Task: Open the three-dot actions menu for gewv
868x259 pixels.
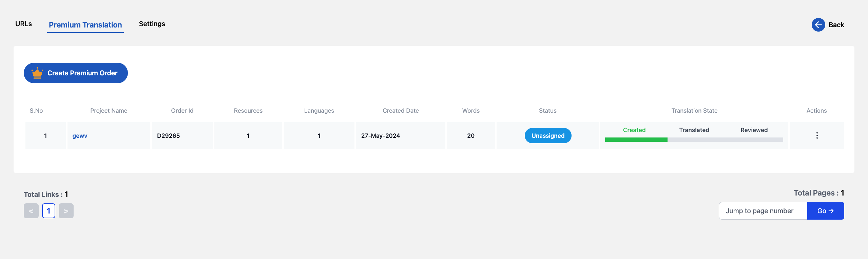Action: [x=817, y=135]
